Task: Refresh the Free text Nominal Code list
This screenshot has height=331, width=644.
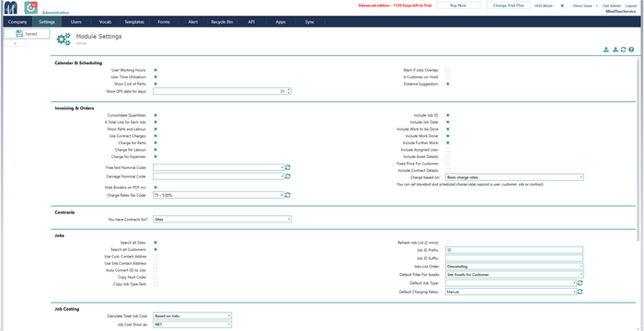Action: 288,167
